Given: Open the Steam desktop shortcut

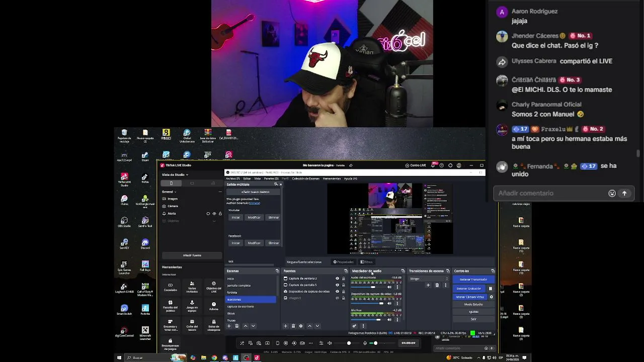Looking at the screenshot, I should [x=145, y=156].
